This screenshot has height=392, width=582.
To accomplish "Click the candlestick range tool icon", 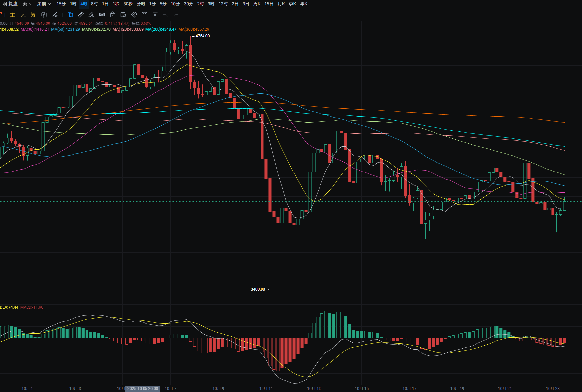I will tap(102, 15).
